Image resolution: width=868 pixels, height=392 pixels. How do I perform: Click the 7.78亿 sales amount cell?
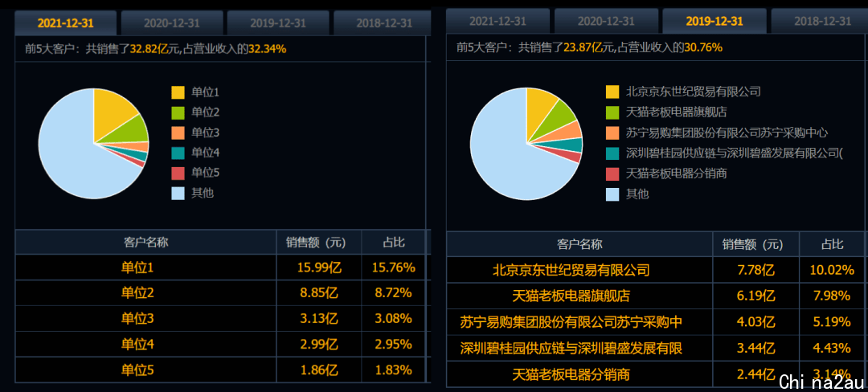pyautogui.click(x=756, y=270)
